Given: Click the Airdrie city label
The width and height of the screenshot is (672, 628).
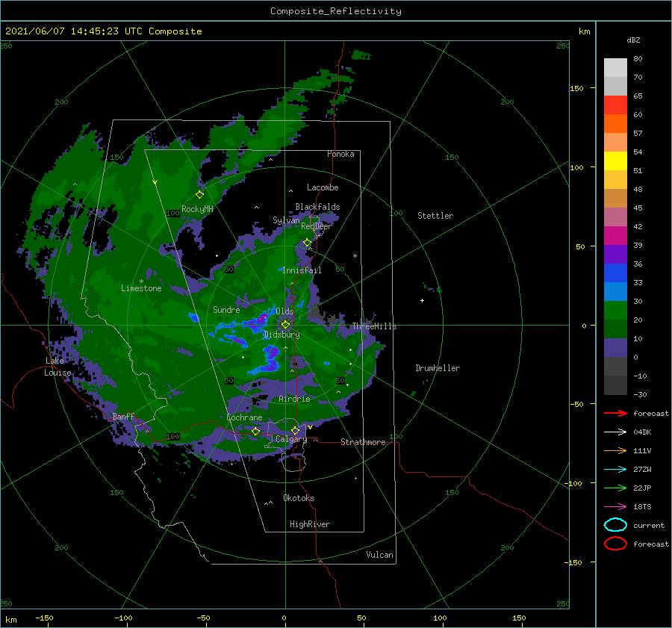Looking at the screenshot, I should click(294, 399).
